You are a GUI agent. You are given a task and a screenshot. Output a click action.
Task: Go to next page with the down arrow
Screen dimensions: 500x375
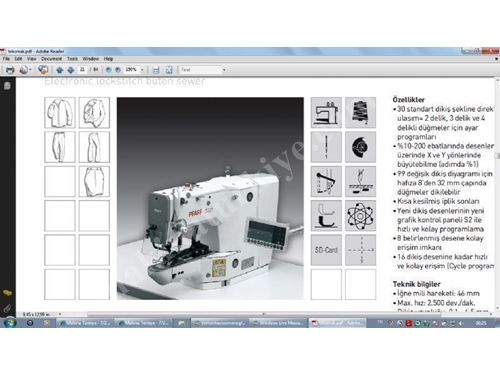tap(70, 70)
